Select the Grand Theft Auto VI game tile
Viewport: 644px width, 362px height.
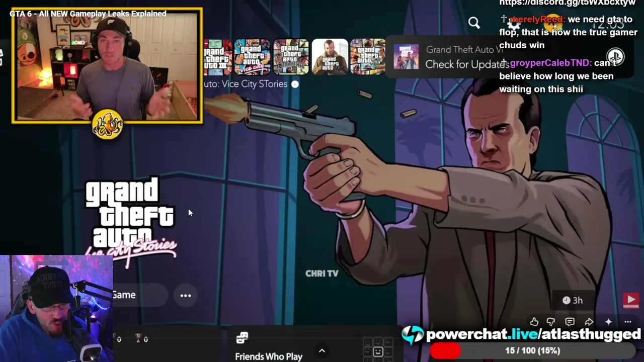tap(406, 57)
